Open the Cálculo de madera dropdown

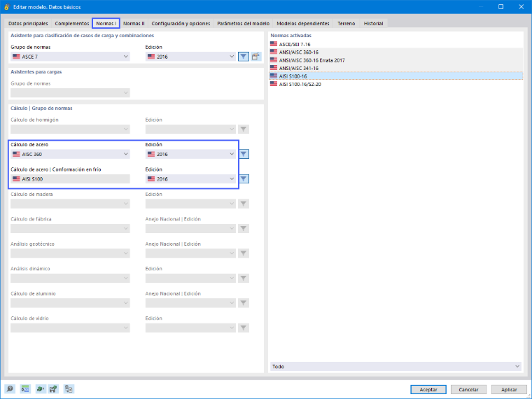70,204
